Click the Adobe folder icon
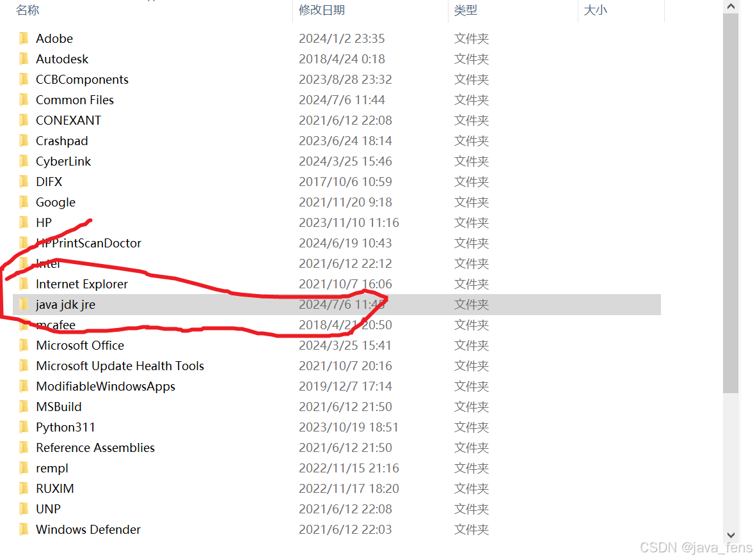Screen dimensions: 755x560 [24, 38]
